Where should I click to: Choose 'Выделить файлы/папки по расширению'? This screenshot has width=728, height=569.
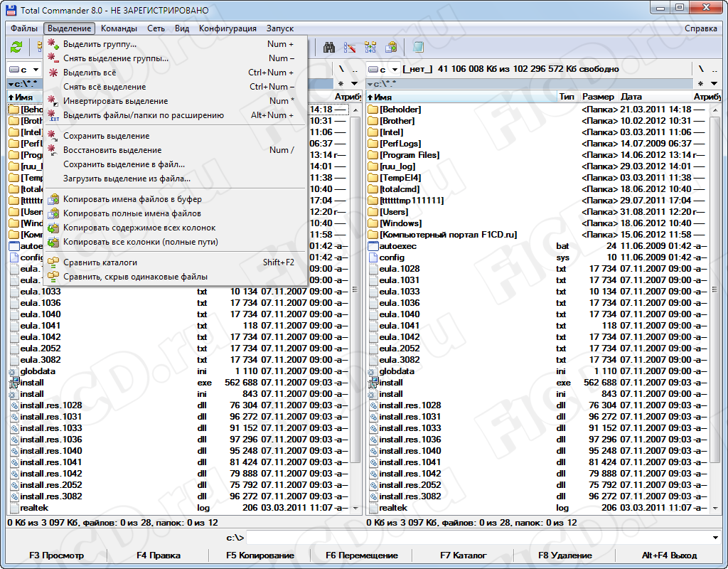point(176,115)
